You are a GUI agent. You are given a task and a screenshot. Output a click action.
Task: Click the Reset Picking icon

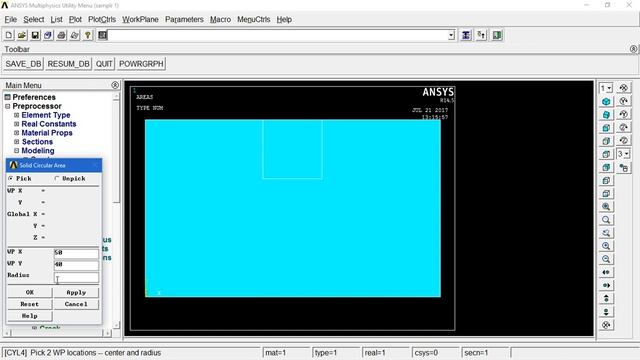point(482,35)
